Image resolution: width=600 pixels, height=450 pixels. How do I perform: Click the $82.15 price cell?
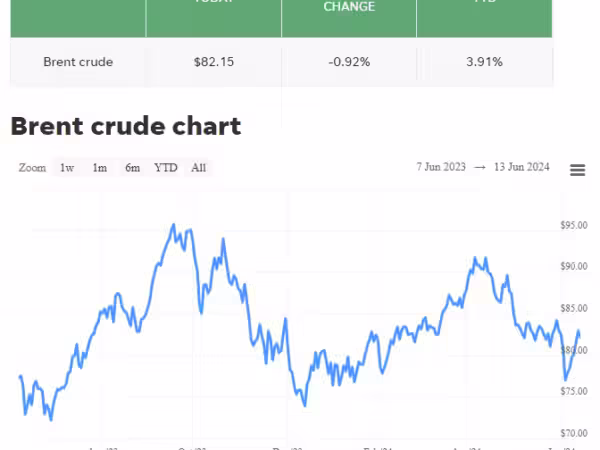click(x=214, y=62)
